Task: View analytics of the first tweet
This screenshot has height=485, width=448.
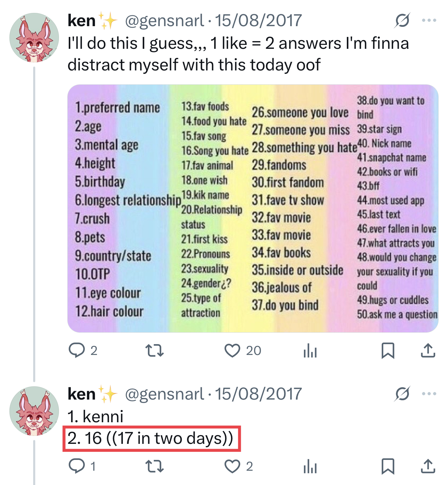Action: [310, 350]
